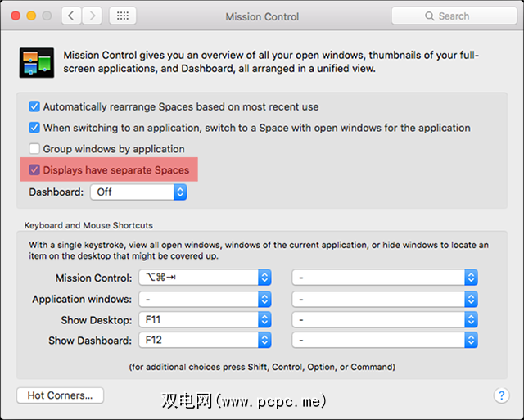Open Show Desktop mouse shortcut dropdown

385,320
